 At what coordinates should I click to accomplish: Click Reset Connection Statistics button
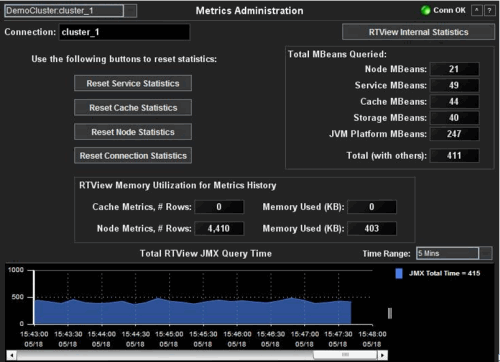coord(133,156)
